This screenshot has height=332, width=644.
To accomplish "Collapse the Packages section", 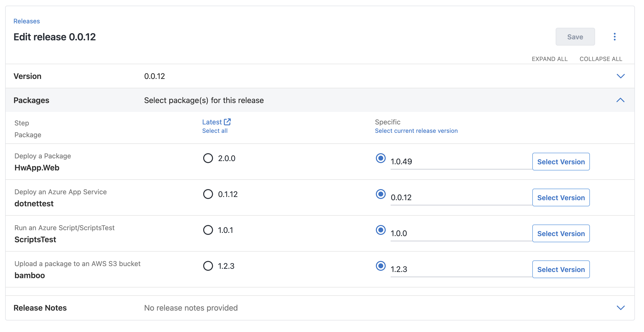I will pyautogui.click(x=621, y=100).
